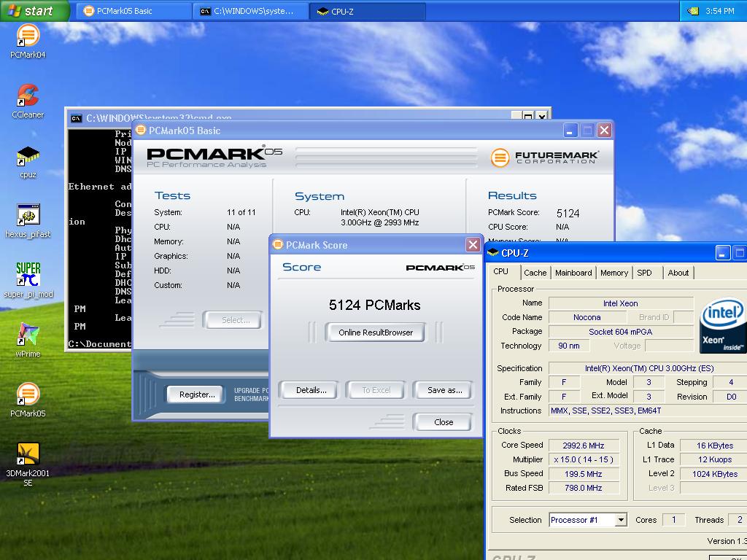Minimize the PCMark05 Basic window
This screenshot has width=747, height=560.
tap(570, 130)
